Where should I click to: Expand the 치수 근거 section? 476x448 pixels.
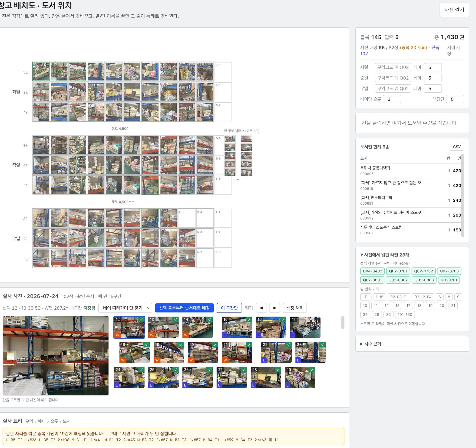click(x=371, y=344)
